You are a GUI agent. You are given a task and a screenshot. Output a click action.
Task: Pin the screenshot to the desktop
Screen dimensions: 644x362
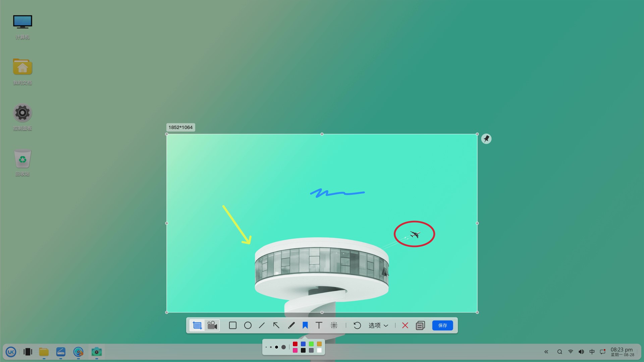486,139
